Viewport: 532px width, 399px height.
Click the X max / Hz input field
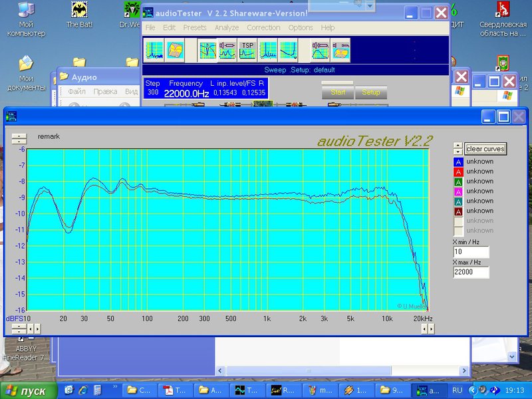[471, 272]
